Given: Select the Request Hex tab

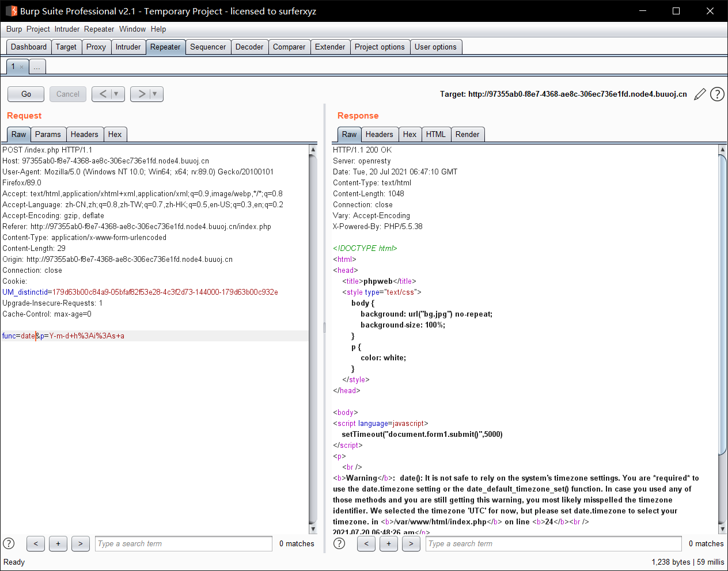Looking at the screenshot, I should [x=115, y=134].
